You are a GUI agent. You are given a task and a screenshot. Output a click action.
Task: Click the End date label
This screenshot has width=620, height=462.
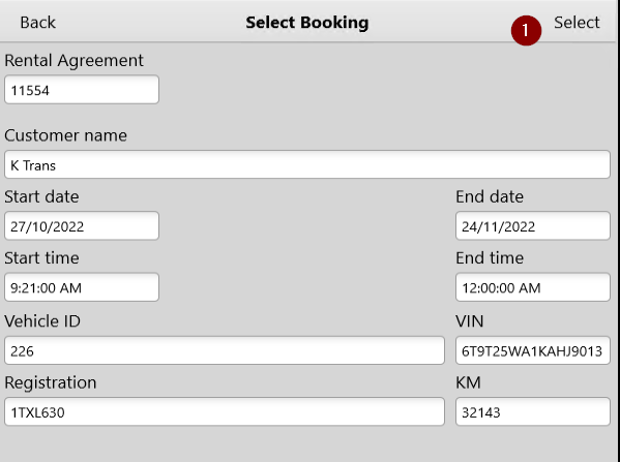(x=490, y=197)
